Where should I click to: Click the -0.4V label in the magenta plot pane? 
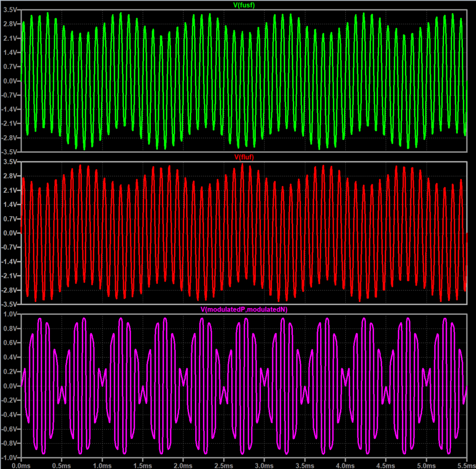9,415
